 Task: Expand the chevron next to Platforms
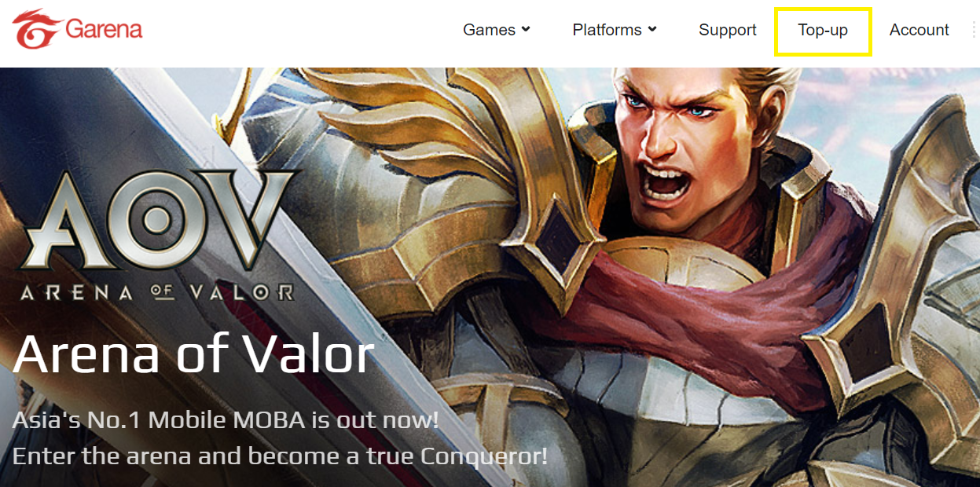point(651,30)
